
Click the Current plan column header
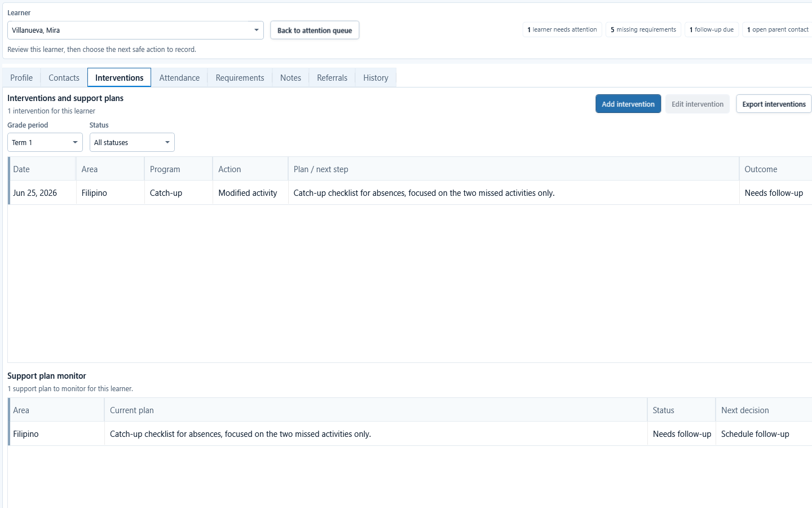point(376,410)
